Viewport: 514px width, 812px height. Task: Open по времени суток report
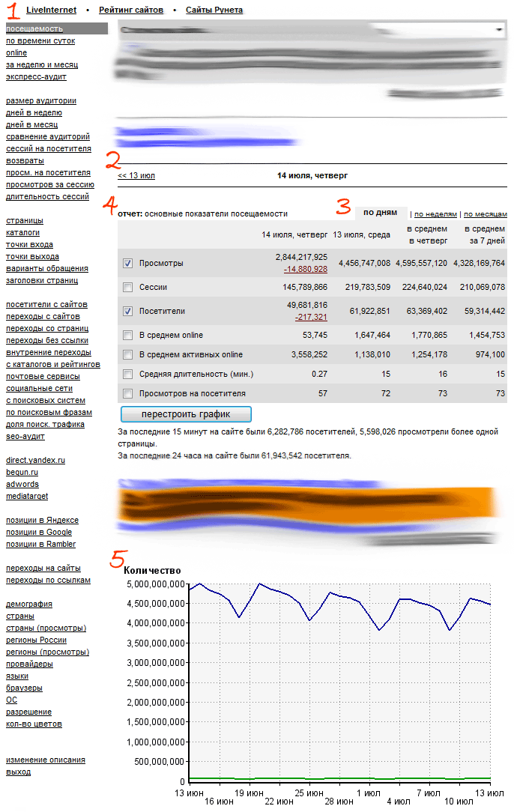coord(40,41)
